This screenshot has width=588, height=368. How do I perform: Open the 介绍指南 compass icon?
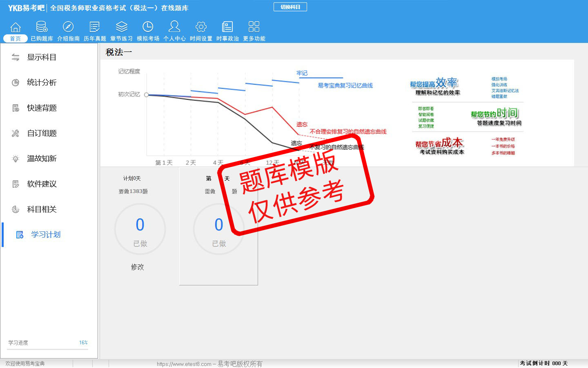coord(68,27)
